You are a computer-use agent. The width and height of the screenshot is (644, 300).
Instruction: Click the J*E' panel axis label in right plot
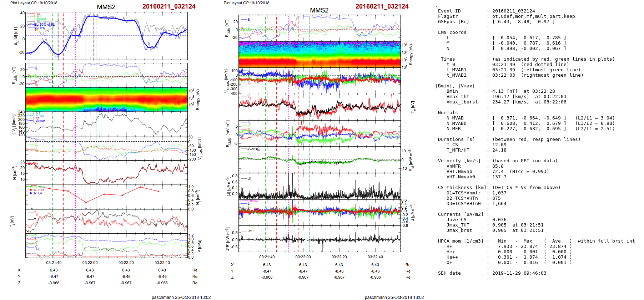click(x=227, y=240)
